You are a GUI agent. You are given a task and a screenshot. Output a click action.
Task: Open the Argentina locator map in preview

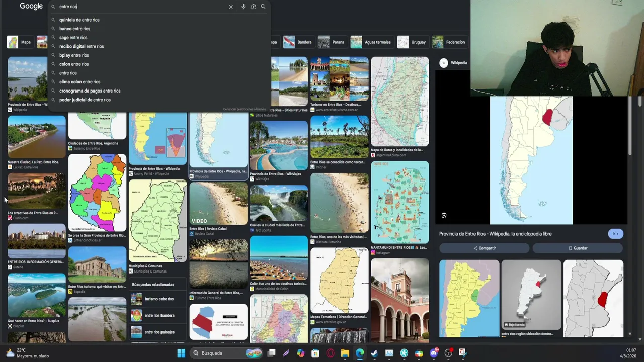pos(531,160)
